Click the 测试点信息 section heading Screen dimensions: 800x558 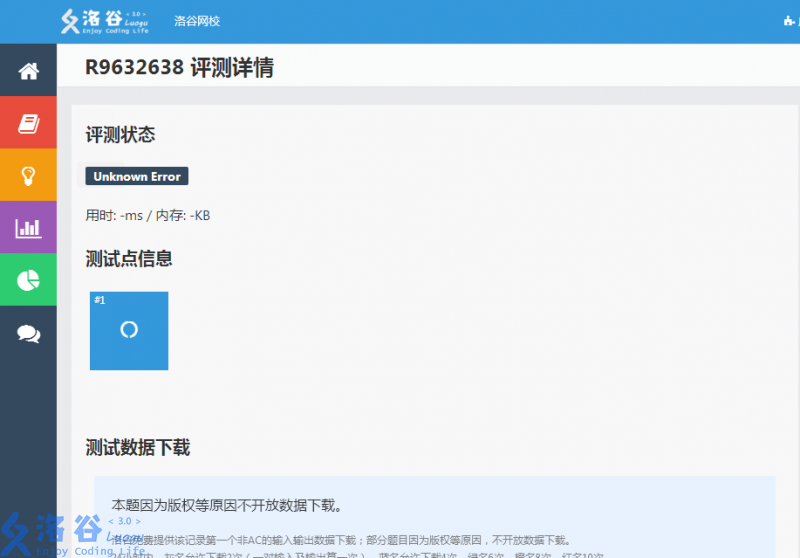click(129, 259)
